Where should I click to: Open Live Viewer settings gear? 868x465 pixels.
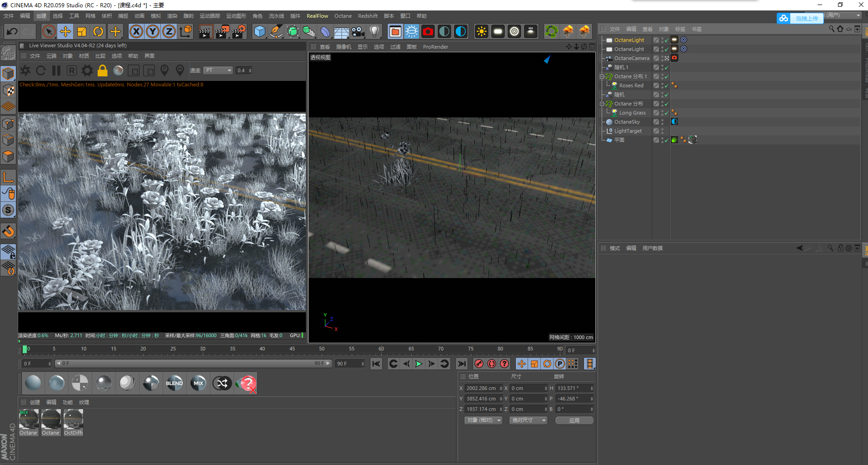(87, 70)
